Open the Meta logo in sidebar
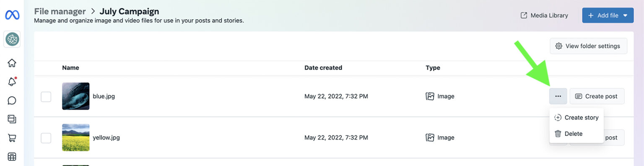This screenshot has height=166, width=644. pos(12,15)
